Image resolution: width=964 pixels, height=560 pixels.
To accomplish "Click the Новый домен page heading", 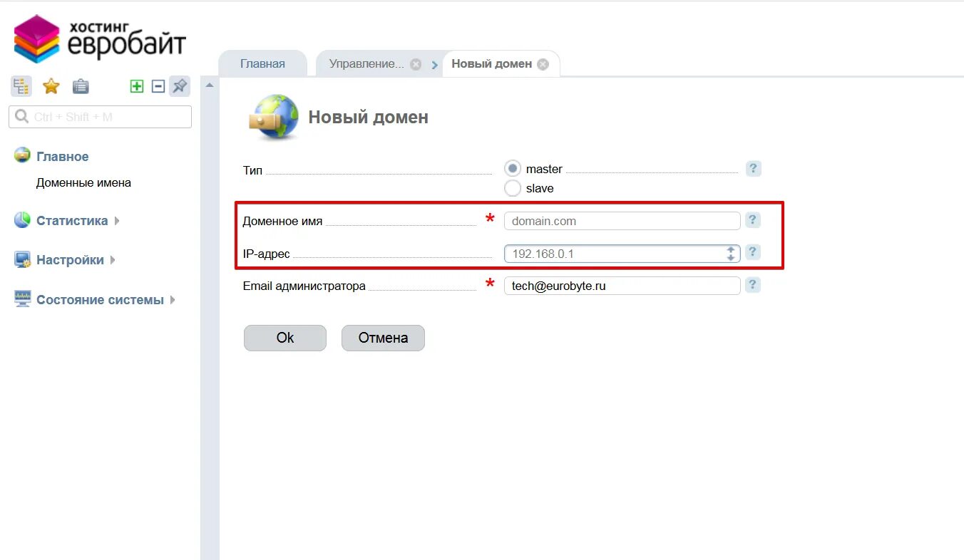I will 368,117.
